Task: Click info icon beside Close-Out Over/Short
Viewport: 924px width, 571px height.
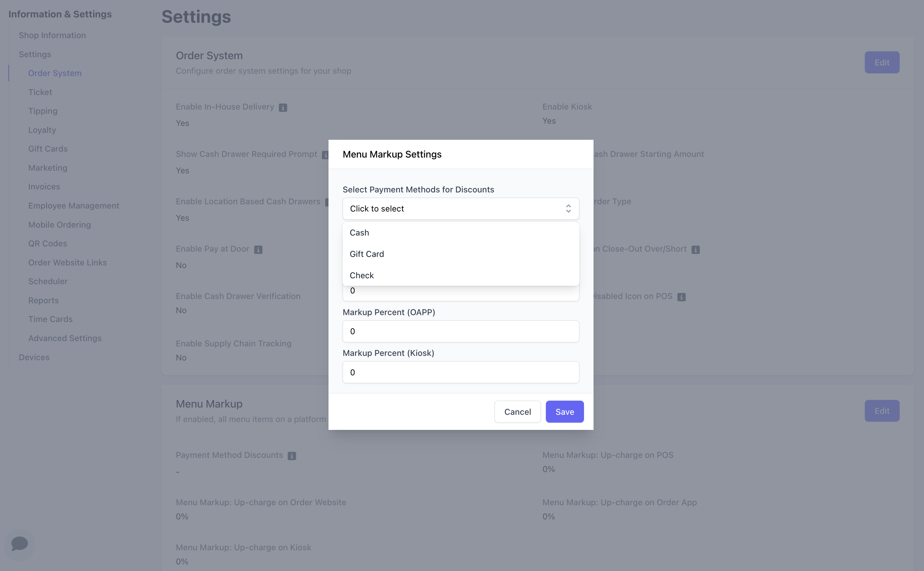Action: pyautogui.click(x=695, y=250)
